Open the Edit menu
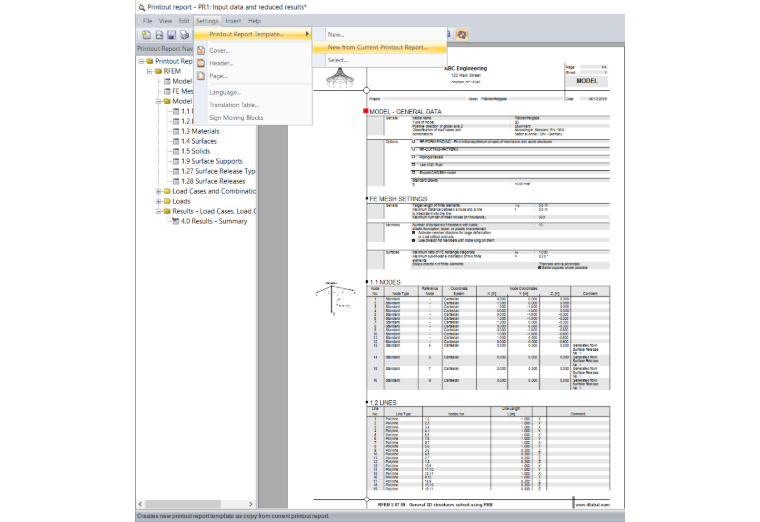Screen dimensions: 760x522 (x=184, y=21)
